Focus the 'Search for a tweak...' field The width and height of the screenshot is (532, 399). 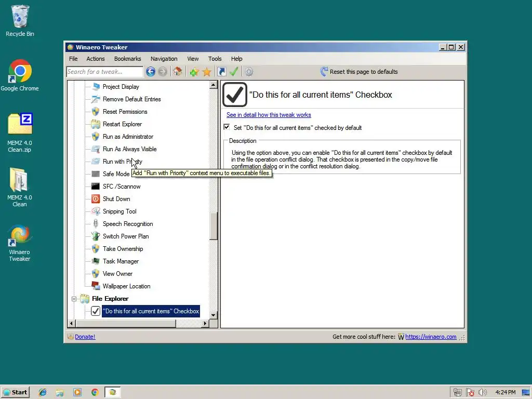pos(105,72)
